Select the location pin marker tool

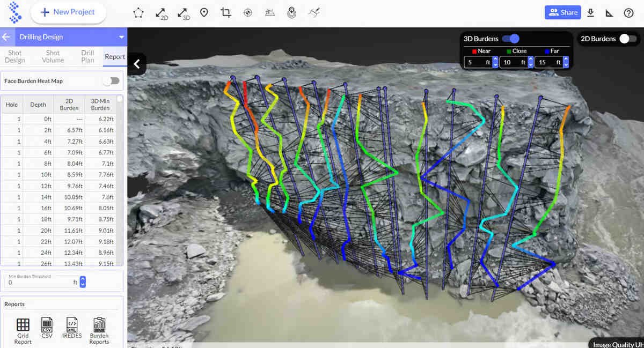[x=204, y=12]
